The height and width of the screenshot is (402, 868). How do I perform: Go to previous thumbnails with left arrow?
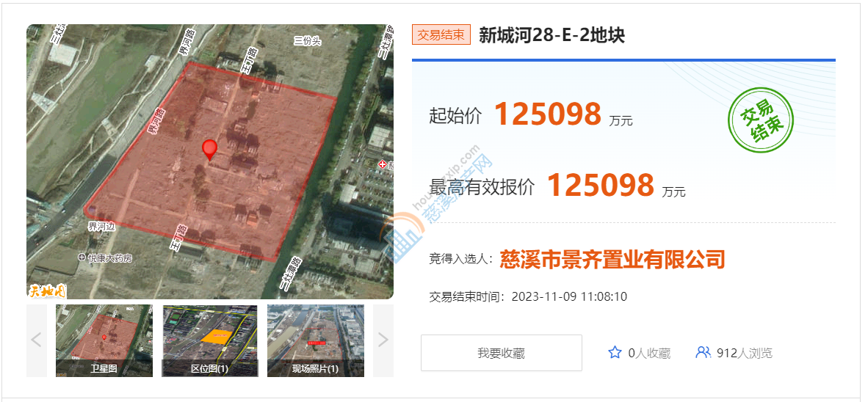[37, 340]
